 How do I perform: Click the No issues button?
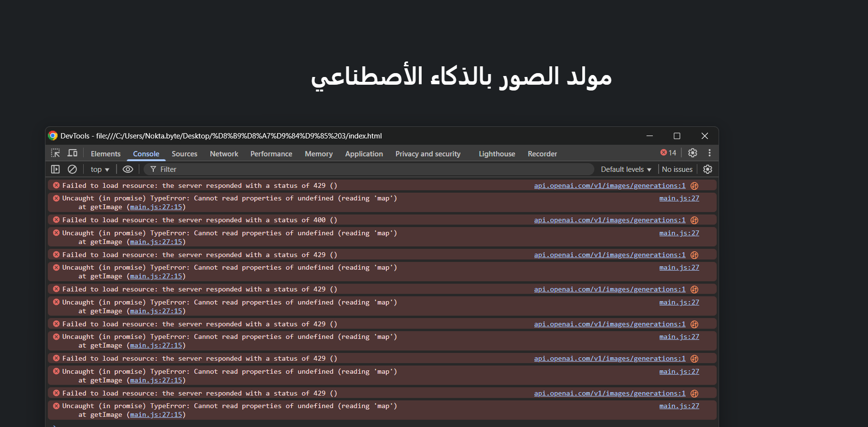pos(677,169)
